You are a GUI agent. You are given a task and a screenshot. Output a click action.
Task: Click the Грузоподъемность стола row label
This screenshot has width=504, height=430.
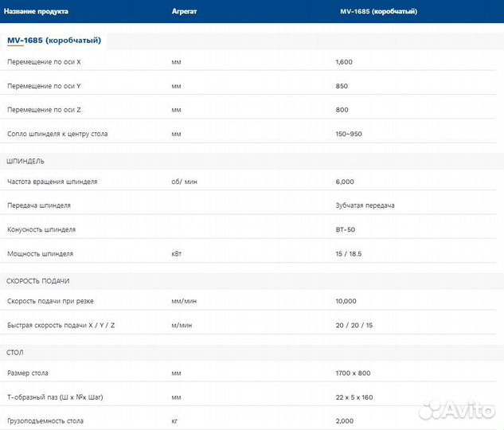45,420
